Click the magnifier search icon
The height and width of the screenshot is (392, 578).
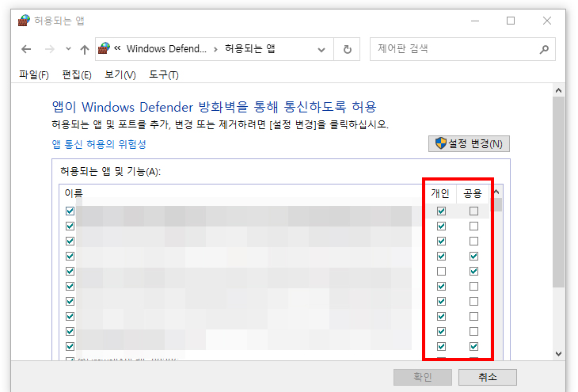[544, 49]
